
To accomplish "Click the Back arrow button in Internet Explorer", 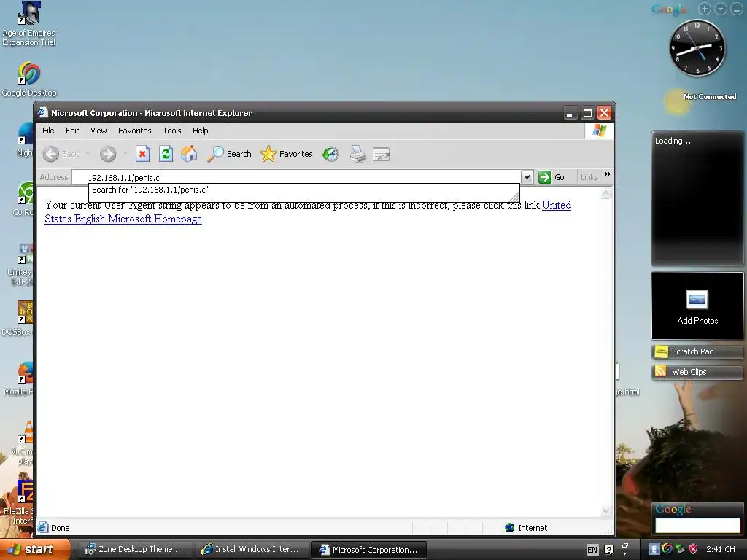I will tap(51, 154).
